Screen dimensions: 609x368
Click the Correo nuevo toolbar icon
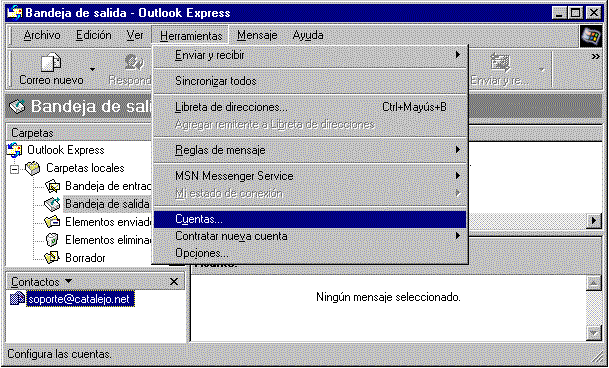(x=52, y=63)
